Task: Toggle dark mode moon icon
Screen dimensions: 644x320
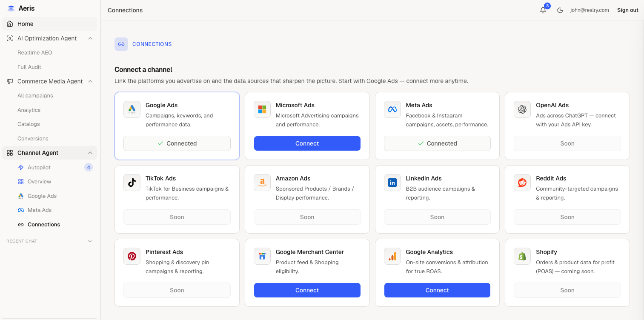Action: [560, 10]
